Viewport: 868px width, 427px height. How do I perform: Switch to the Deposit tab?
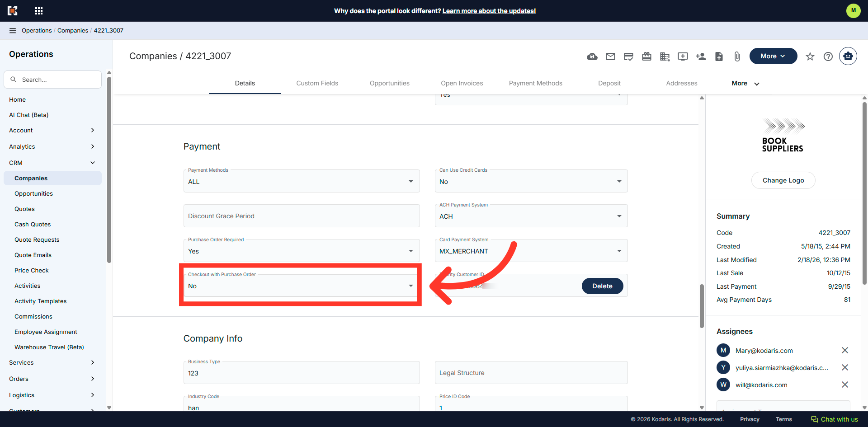tap(609, 83)
